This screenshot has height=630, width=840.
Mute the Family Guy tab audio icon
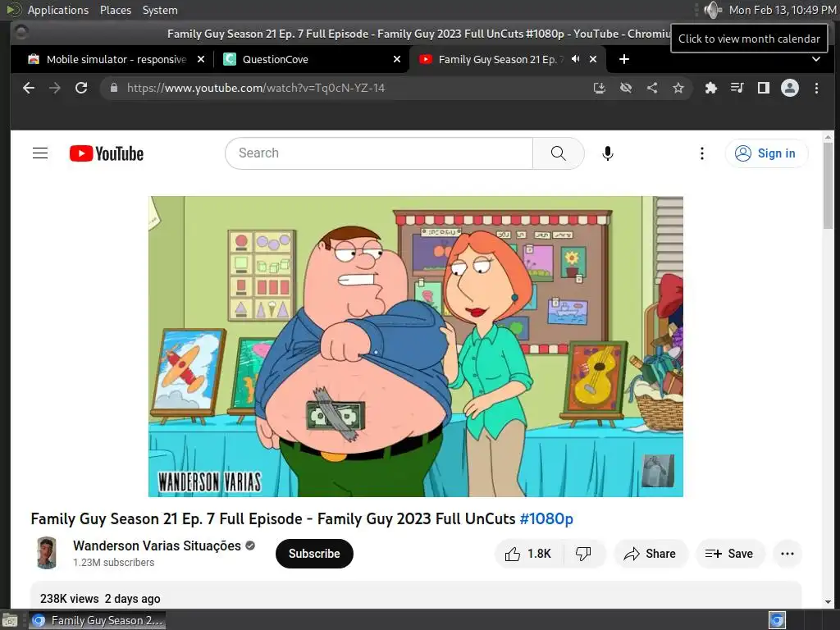pyautogui.click(x=575, y=59)
